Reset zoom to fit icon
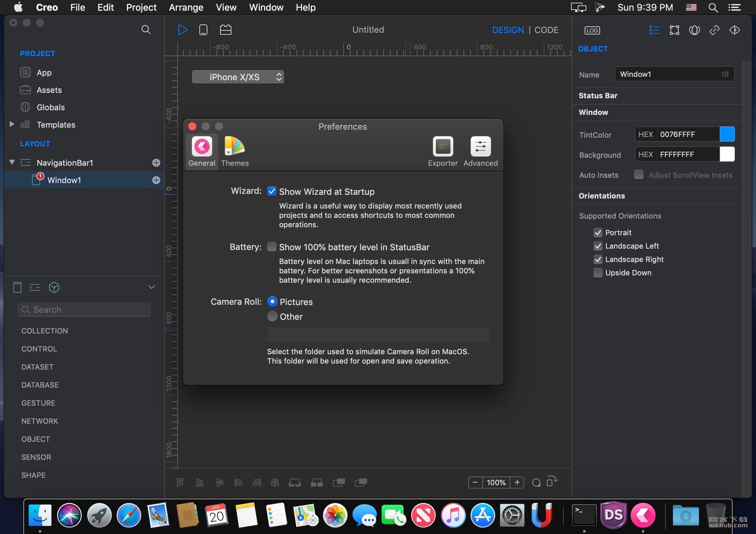The width and height of the screenshot is (756, 534). 536,483
